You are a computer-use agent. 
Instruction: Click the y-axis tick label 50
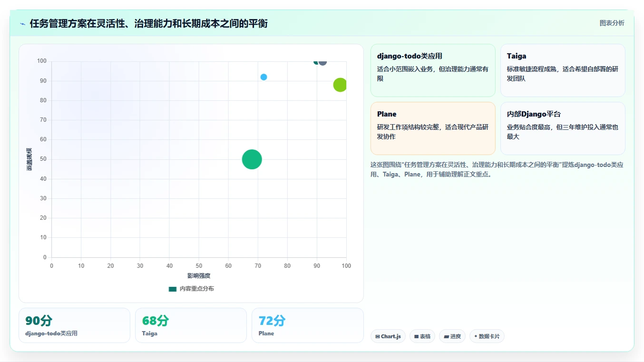pos(43,159)
